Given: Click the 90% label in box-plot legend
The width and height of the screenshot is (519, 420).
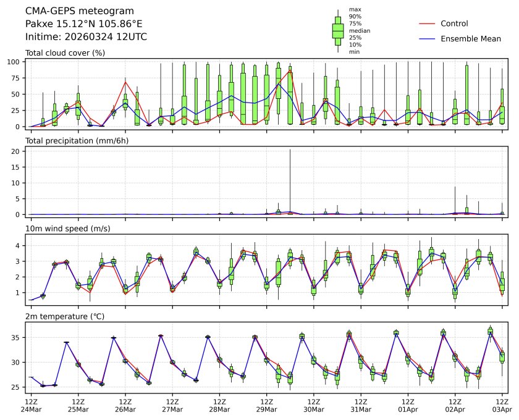Looking at the screenshot, I should click(x=355, y=17).
